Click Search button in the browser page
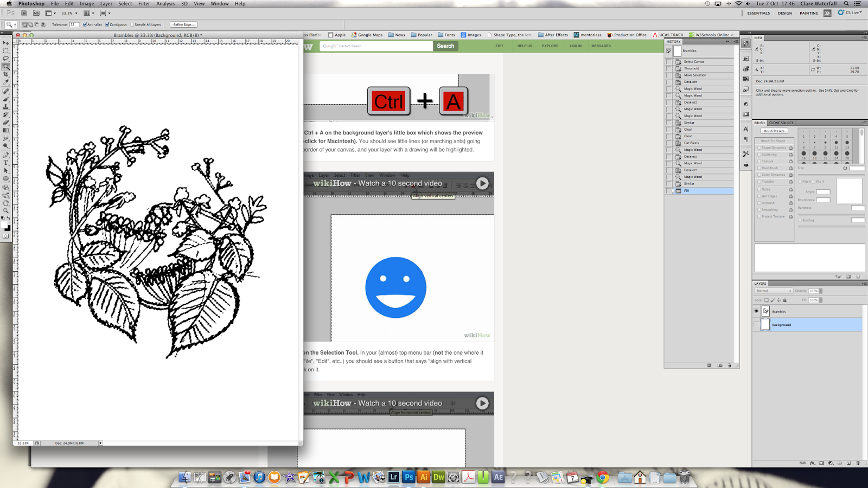This screenshot has width=868, height=488. coord(445,46)
